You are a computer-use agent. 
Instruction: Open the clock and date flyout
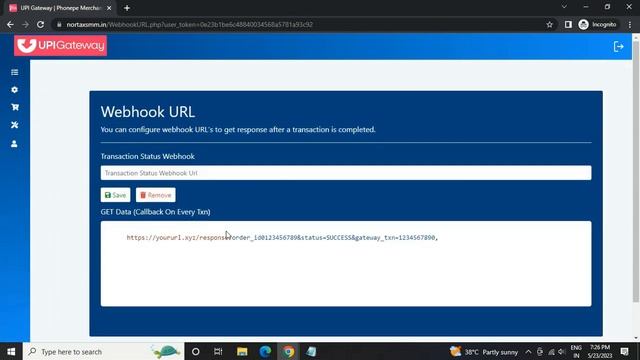tap(600, 351)
